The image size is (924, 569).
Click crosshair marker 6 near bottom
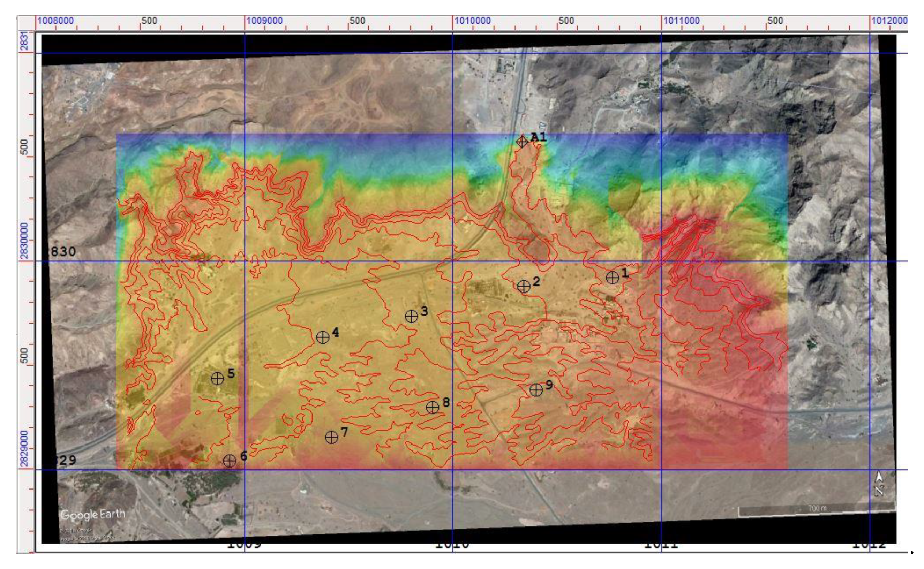230,461
